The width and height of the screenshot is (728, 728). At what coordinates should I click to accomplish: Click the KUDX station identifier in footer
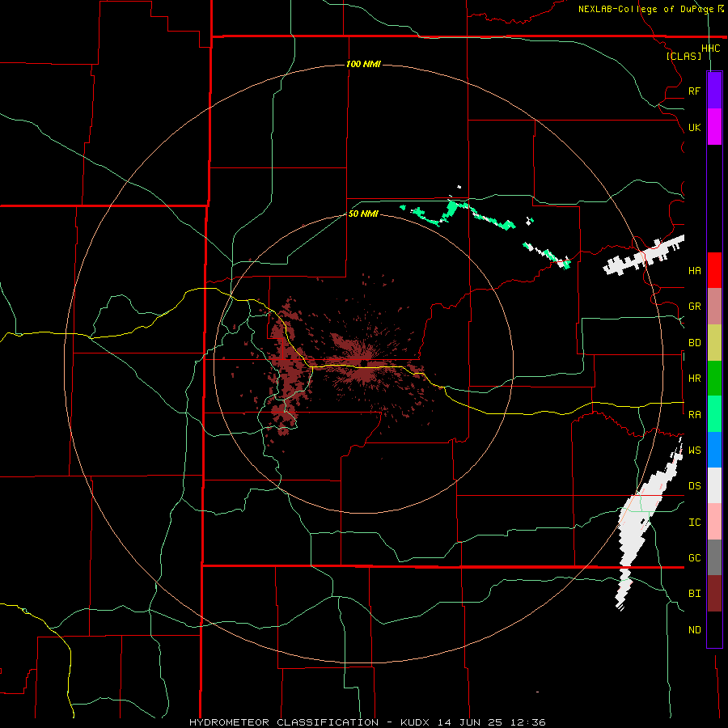(x=416, y=722)
